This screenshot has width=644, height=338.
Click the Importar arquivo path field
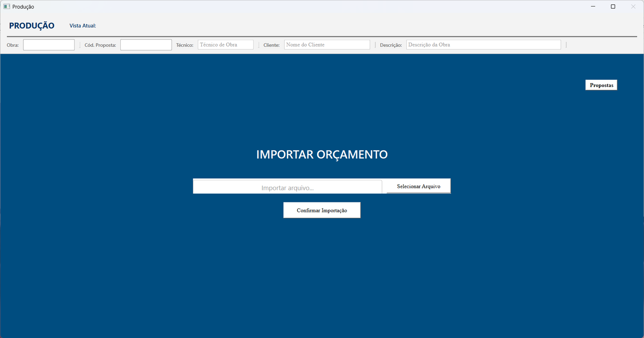tap(287, 187)
